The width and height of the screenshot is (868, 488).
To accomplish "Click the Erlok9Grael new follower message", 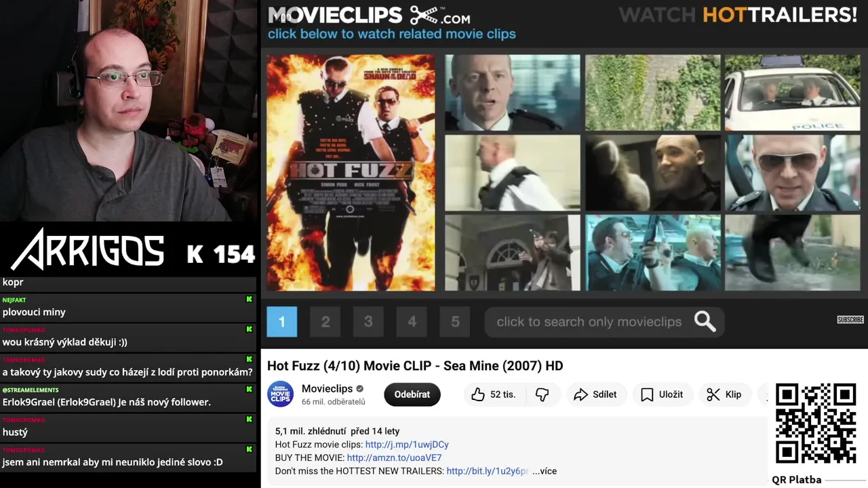I will pyautogui.click(x=106, y=402).
